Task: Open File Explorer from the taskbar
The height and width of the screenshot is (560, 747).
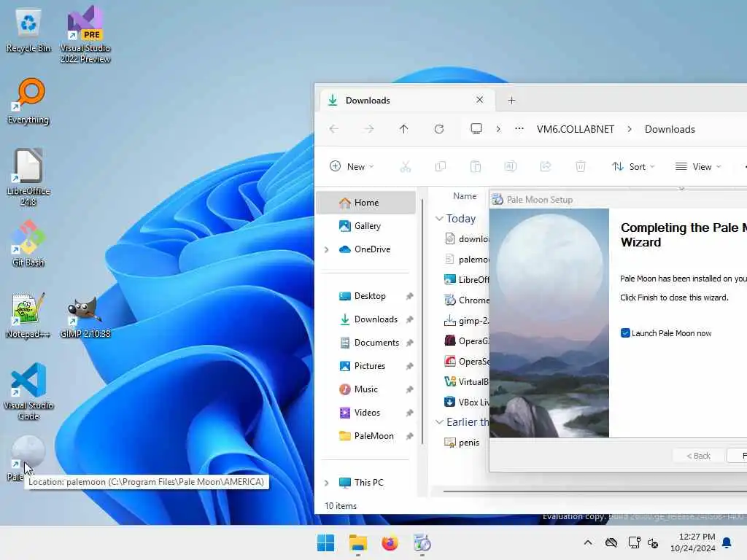Action: [x=357, y=542]
